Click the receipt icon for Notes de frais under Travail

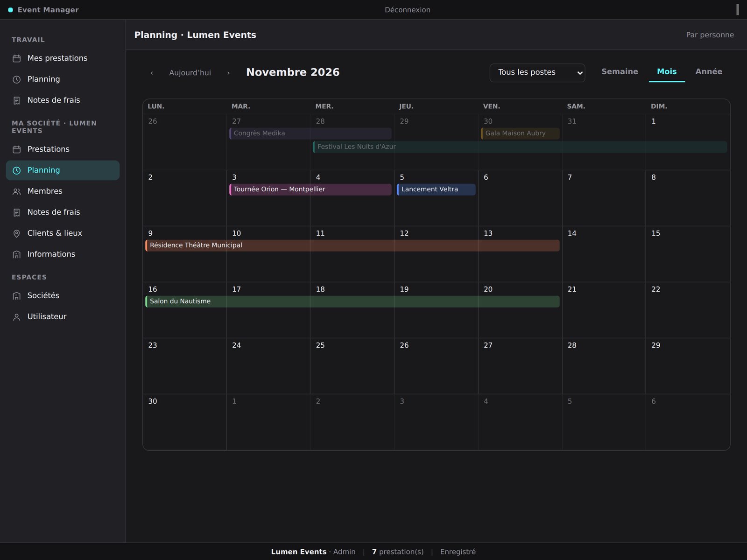point(17,100)
